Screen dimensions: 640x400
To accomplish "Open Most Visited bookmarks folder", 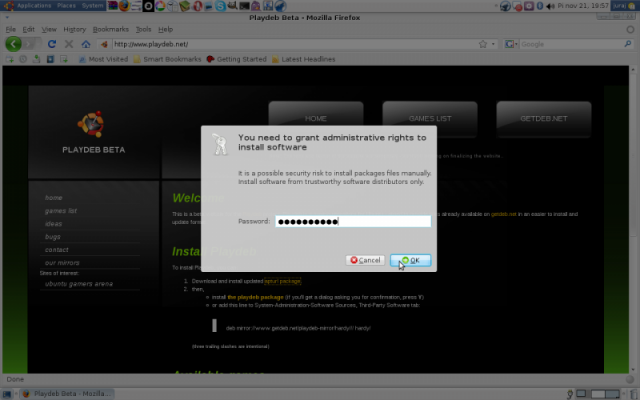I will point(103,59).
